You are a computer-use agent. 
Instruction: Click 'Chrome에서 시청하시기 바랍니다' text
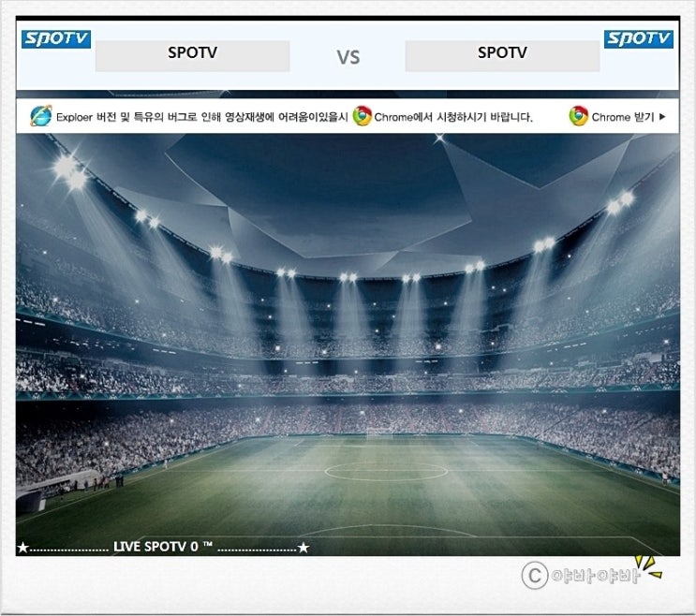(453, 117)
